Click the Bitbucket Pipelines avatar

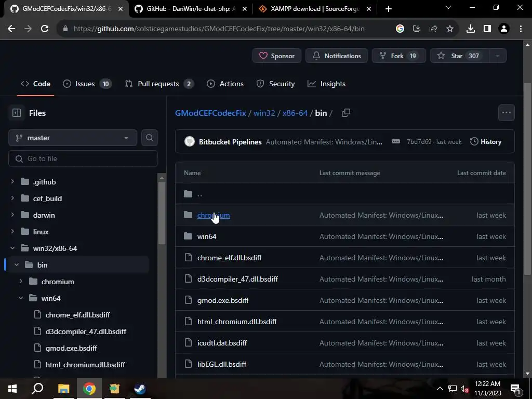[x=190, y=141]
